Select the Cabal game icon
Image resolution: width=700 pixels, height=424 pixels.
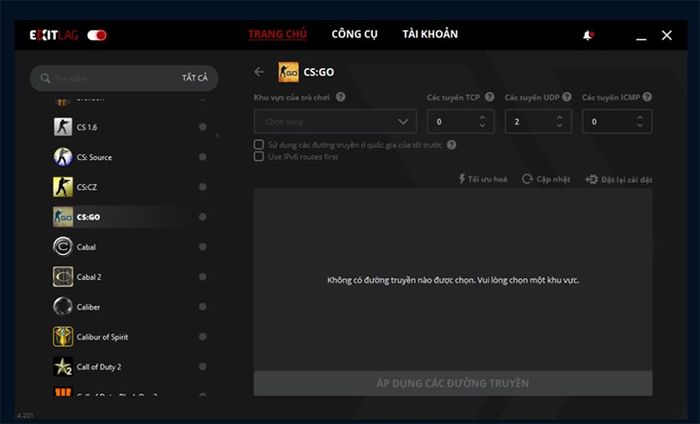click(x=62, y=247)
